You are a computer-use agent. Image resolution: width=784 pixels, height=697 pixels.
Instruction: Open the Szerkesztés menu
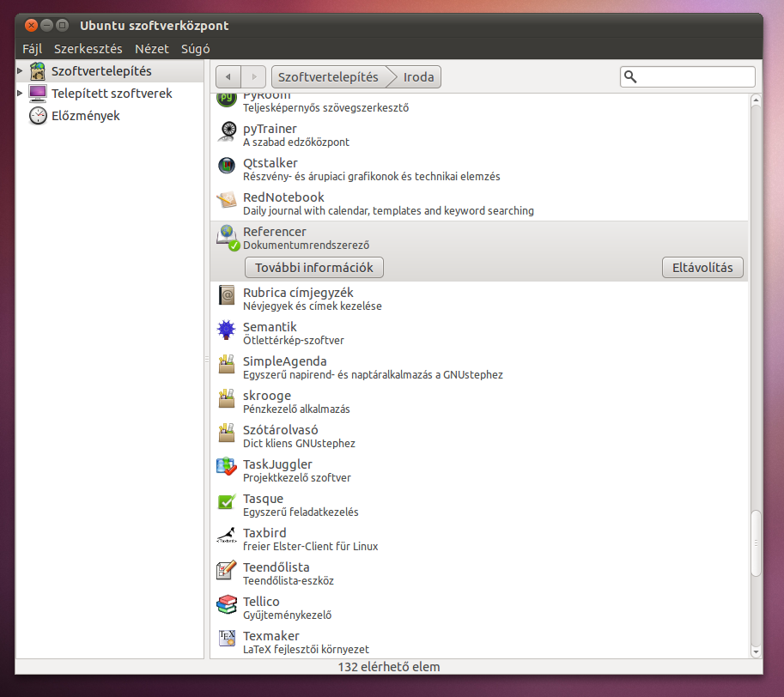(x=88, y=49)
